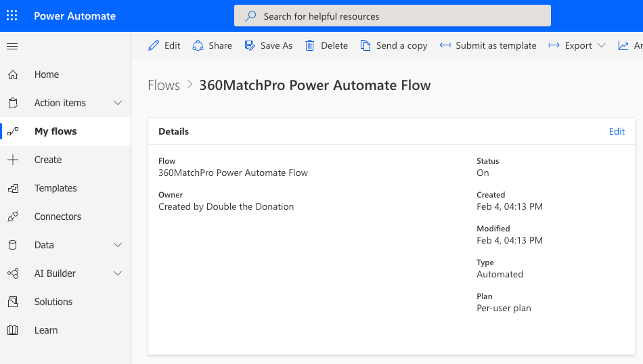643x364 pixels.
Task: Focus the Search for helpful resources field
Action: pos(393,16)
